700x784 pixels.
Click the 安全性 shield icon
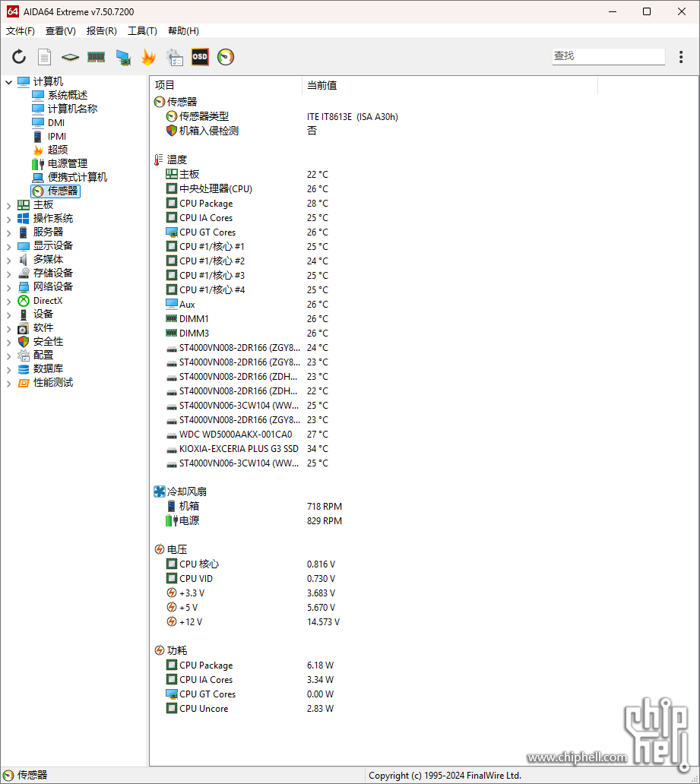tap(23, 342)
